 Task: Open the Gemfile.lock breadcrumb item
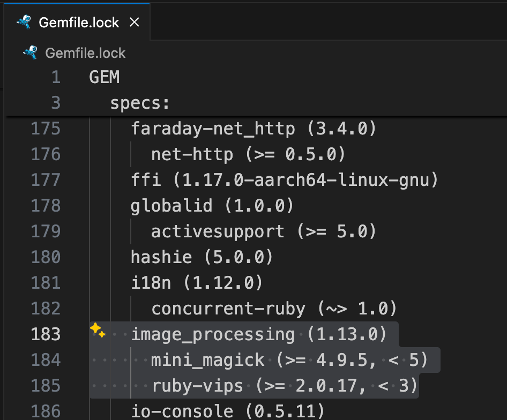click(x=85, y=53)
